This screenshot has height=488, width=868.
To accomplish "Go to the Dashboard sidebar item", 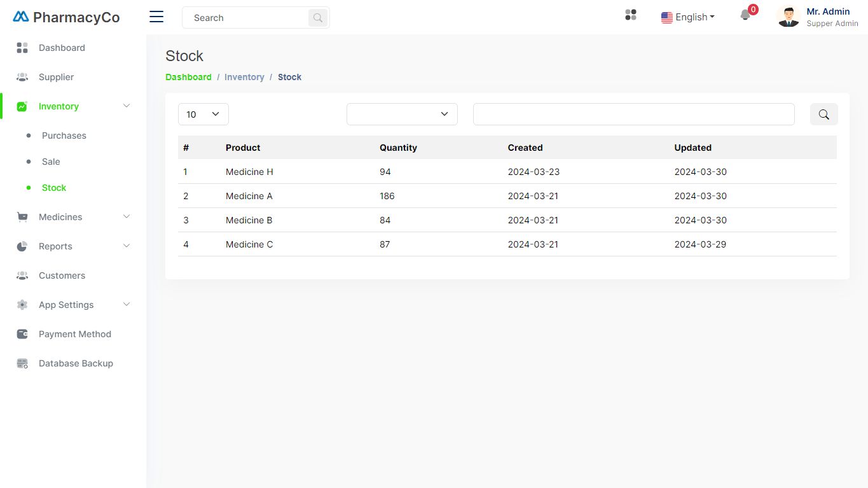I will tap(61, 48).
